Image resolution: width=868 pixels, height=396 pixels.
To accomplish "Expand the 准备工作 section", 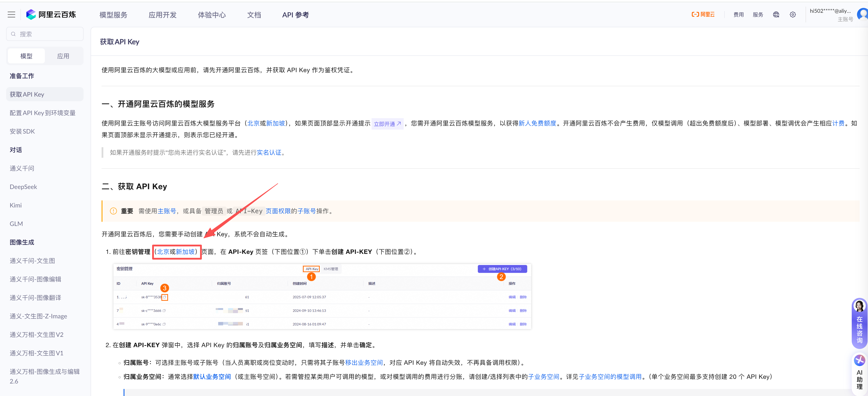I will 22,76.
